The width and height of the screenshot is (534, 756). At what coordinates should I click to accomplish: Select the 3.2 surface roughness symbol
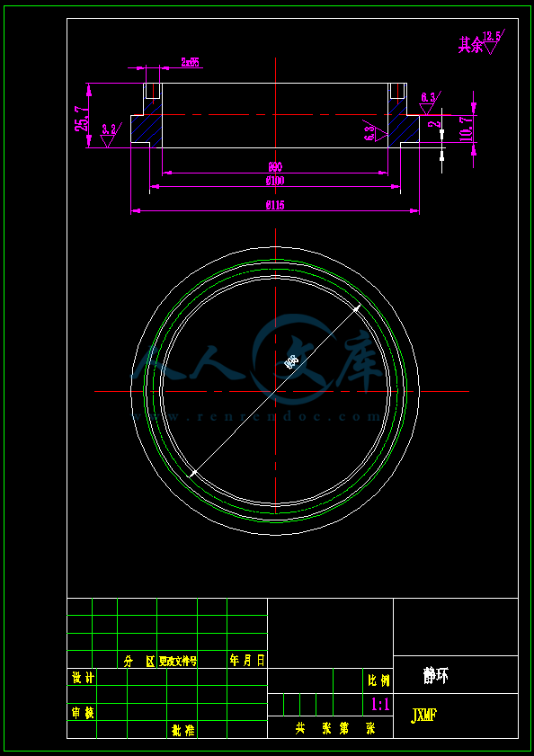(110, 135)
